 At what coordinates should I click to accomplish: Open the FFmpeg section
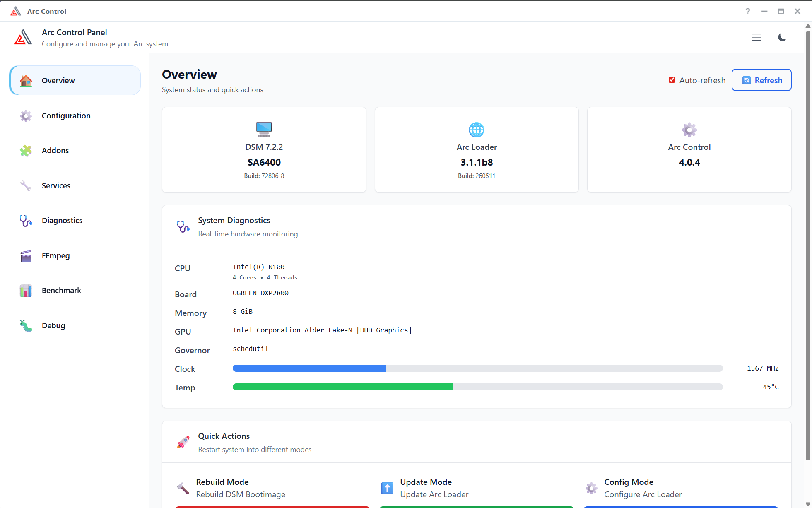tap(75, 255)
